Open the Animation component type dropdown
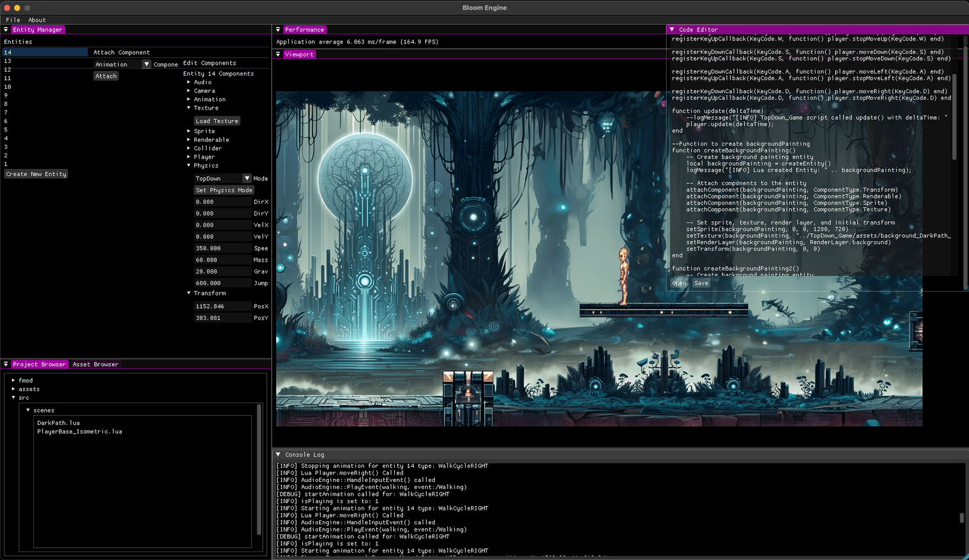Image resolution: width=969 pixels, height=560 pixels. (x=146, y=64)
